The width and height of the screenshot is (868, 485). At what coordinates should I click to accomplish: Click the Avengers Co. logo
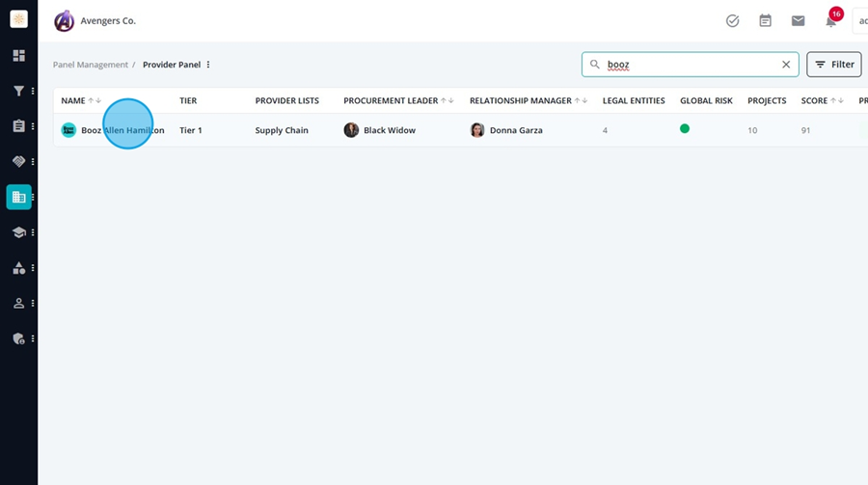point(65,21)
